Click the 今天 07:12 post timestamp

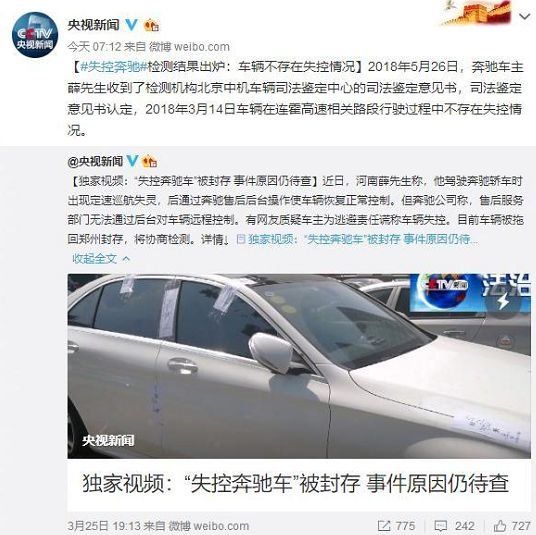point(94,46)
